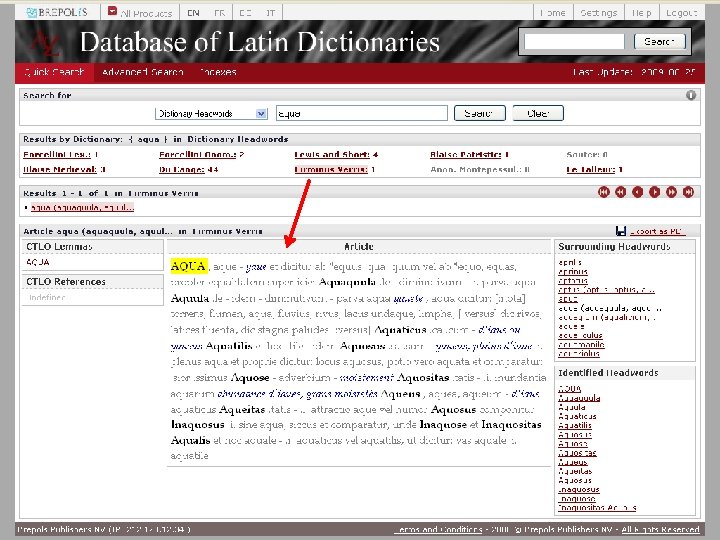Screen dimensions: 720x540
Task: Switch interface language to EN
Action: point(193,13)
